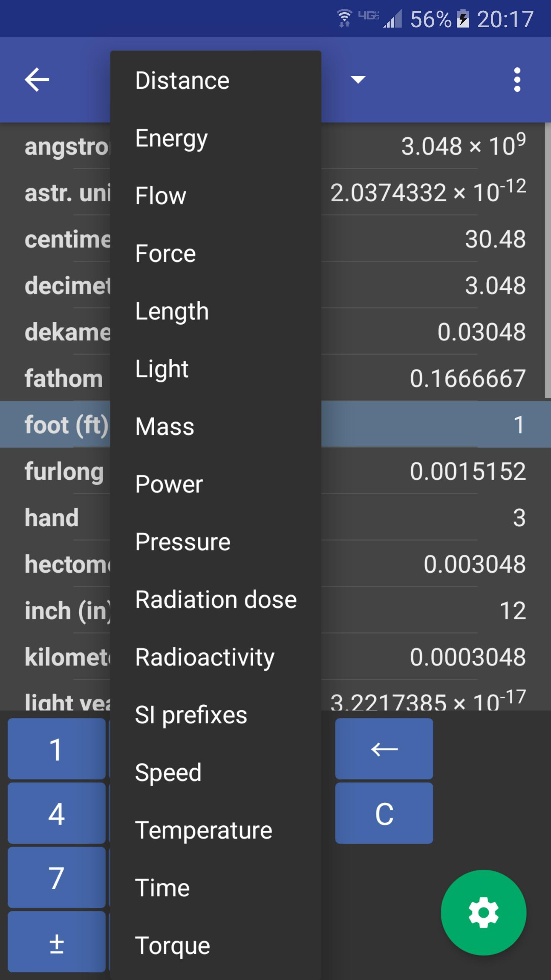The image size is (551, 980).
Task: Choose Temperature in the dropdown list
Action: (204, 830)
